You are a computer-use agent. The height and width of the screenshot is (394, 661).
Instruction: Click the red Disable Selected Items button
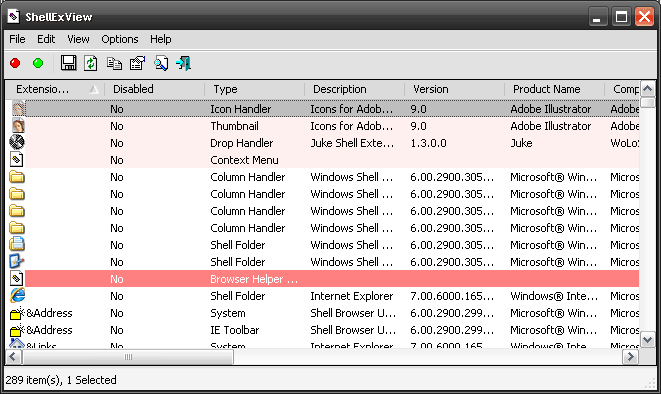15,63
